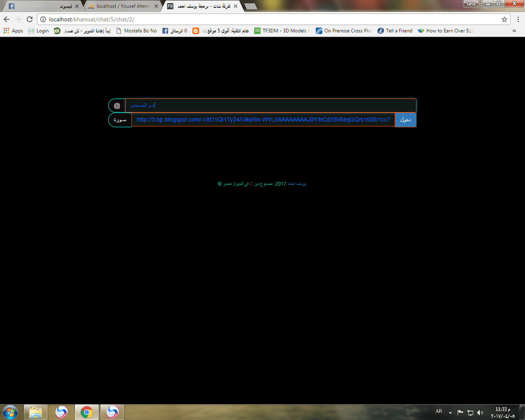Click the دخول login button

[406, 120]
